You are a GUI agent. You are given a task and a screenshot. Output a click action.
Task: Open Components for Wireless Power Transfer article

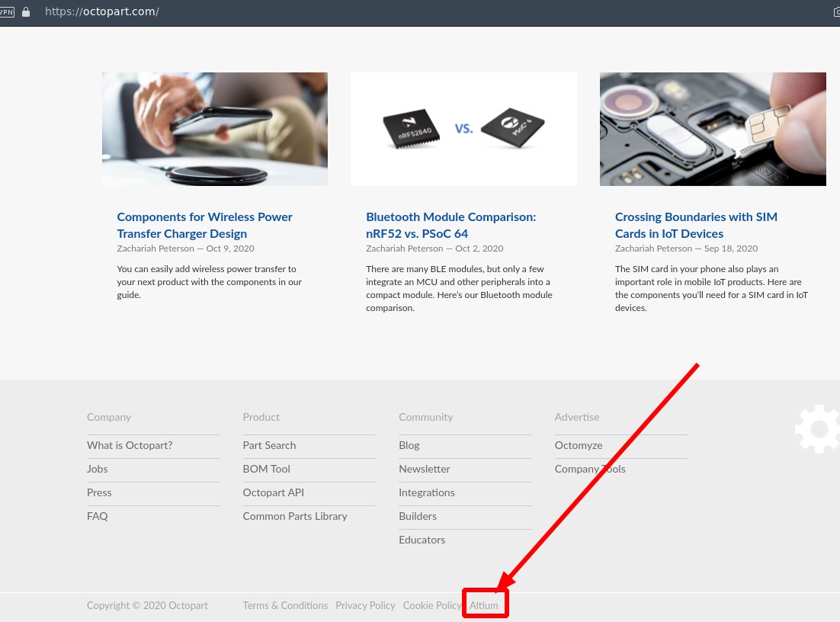(204, 225)
